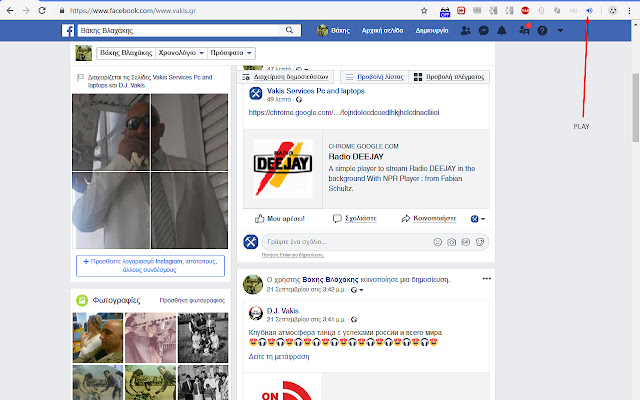Screen dimensions: 640x400
Task: Open the Πρόσφατα dropdown
Action: (x=231, y=53)
